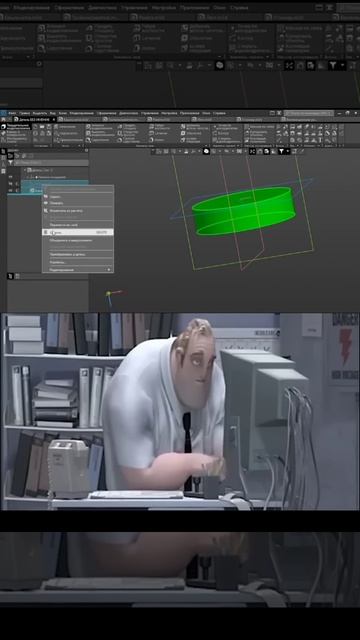Open the Оформление menu
The image size is (360, 640).
point(107,113)
